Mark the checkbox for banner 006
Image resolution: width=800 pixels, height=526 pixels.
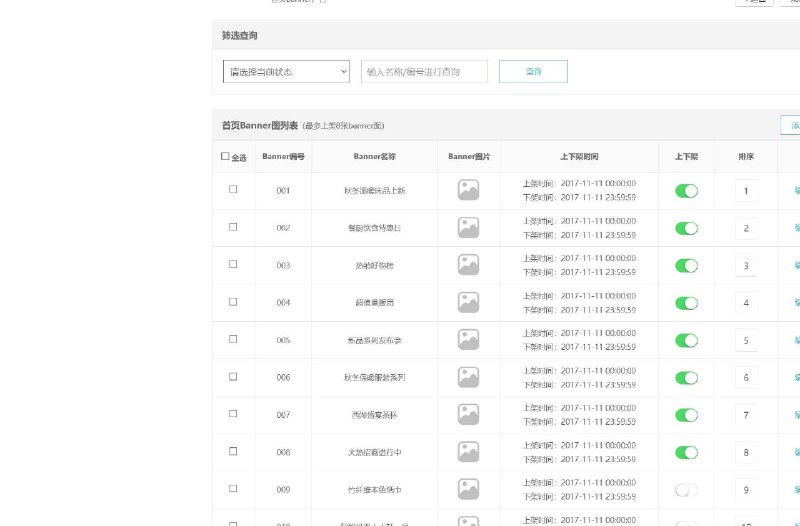pyautogui.click(x=233, y=377)
